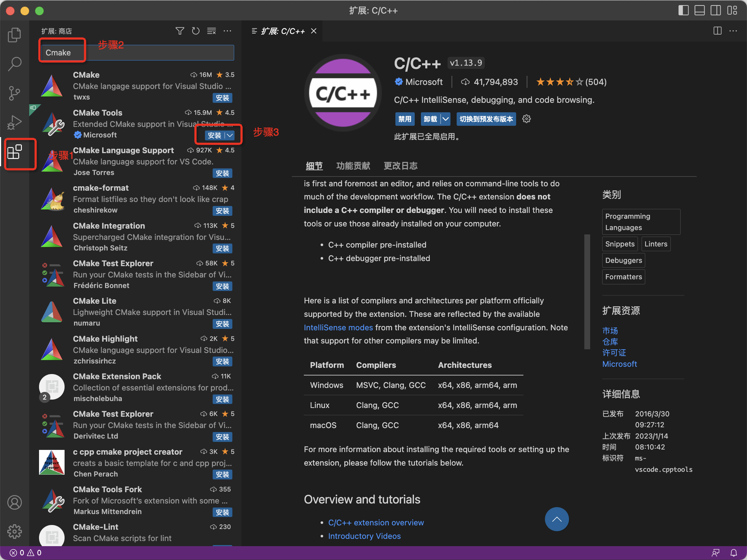Click the Formatters category tag

pos(623,277)
